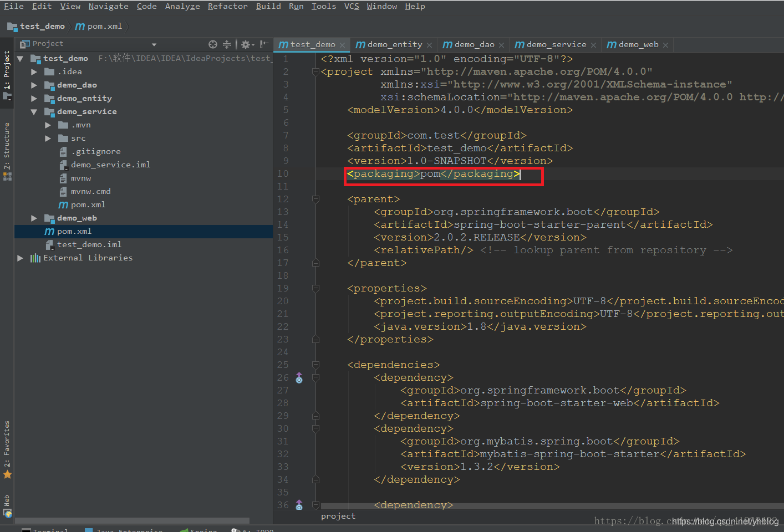
Task: Expand the src folder arrow
Action: click(x=48, y=139)
